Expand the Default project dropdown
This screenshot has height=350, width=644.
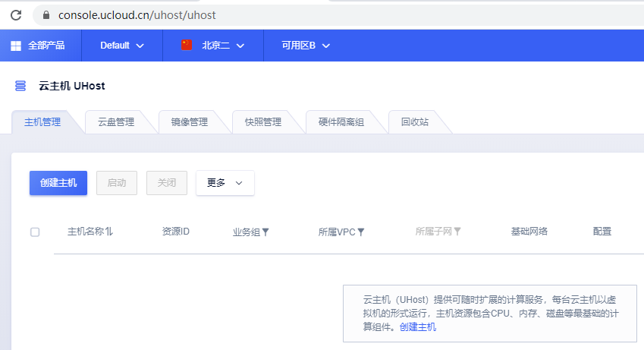pyautogui.click(x=122, y=46)
